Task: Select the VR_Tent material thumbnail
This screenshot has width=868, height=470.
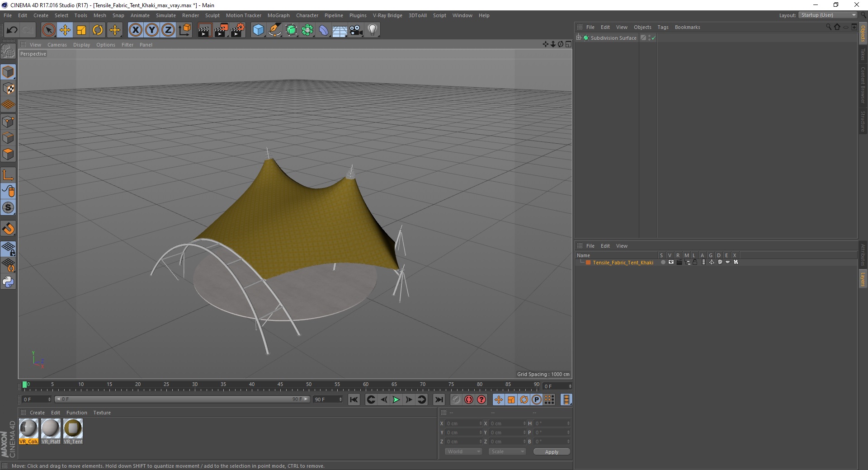Action: 73,432
